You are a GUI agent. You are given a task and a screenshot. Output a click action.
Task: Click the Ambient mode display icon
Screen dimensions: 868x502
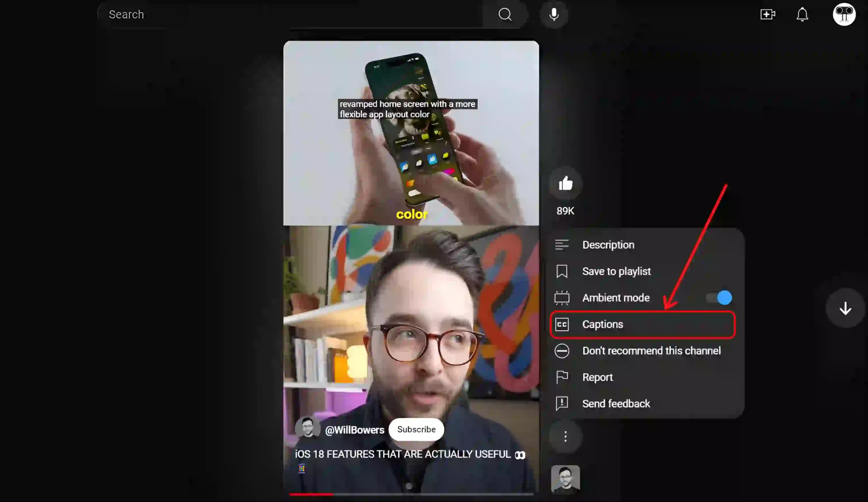[561, 297]
